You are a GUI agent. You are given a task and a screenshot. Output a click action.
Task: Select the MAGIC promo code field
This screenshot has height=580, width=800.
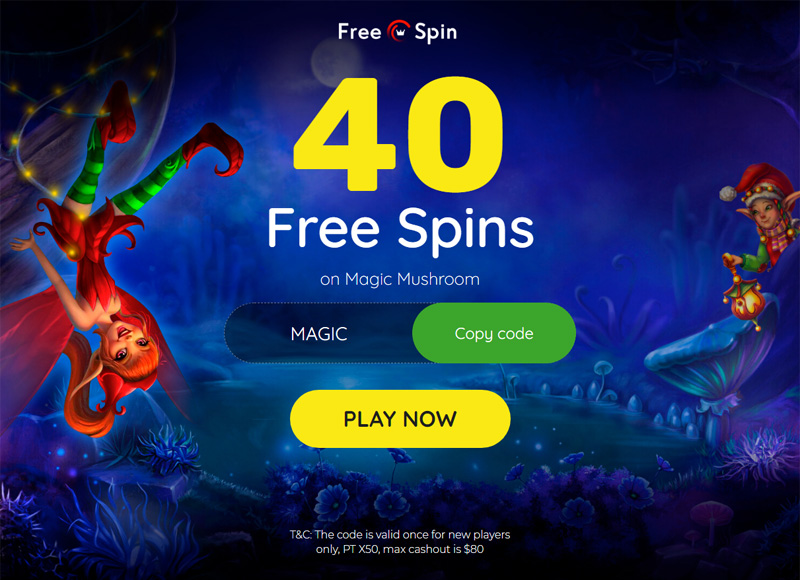(319, 333)
